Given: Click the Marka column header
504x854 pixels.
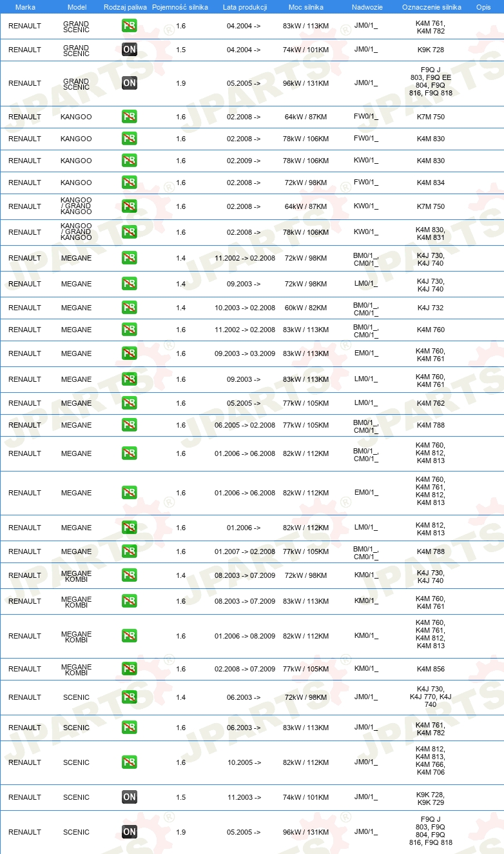Looking at the screenshot, I should [25, 6].
